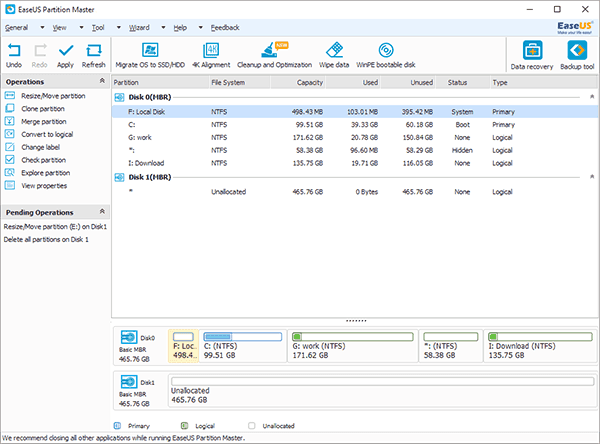Open the Wizard menu

tap(139, 28)
